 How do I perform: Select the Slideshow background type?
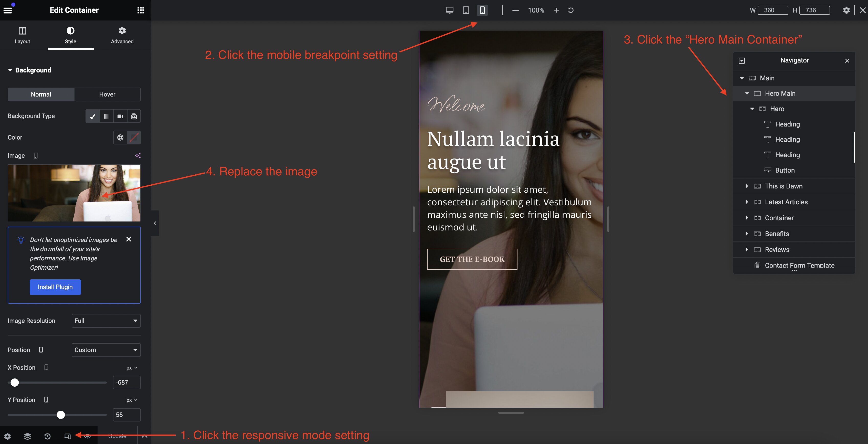pos(134,116)
